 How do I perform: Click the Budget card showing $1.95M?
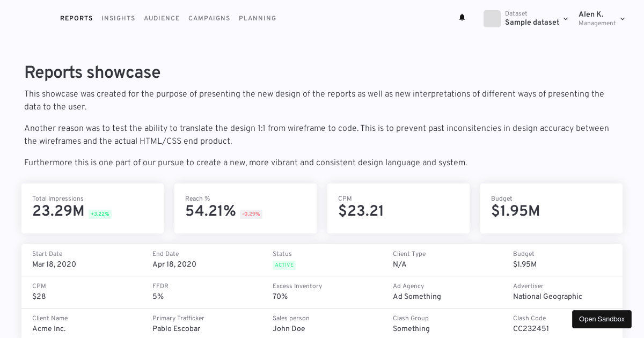551,208
